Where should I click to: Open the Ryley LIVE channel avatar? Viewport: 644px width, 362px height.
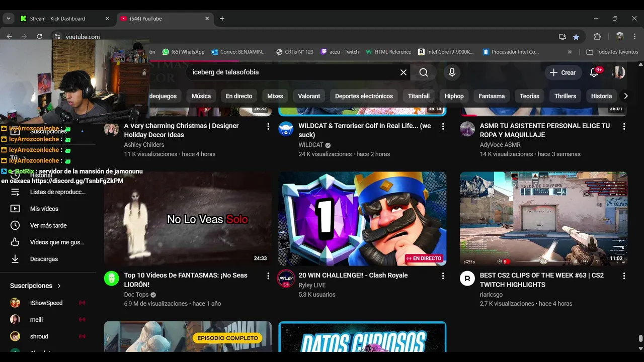pyautogui.click(x=286, y=278)
